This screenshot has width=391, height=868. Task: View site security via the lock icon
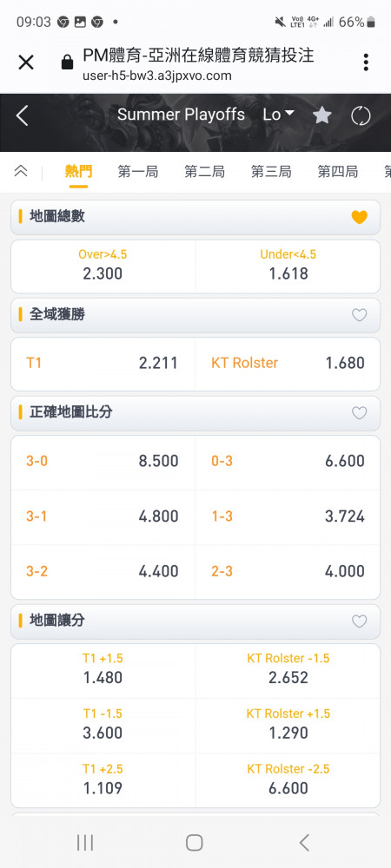pos(67,62)
